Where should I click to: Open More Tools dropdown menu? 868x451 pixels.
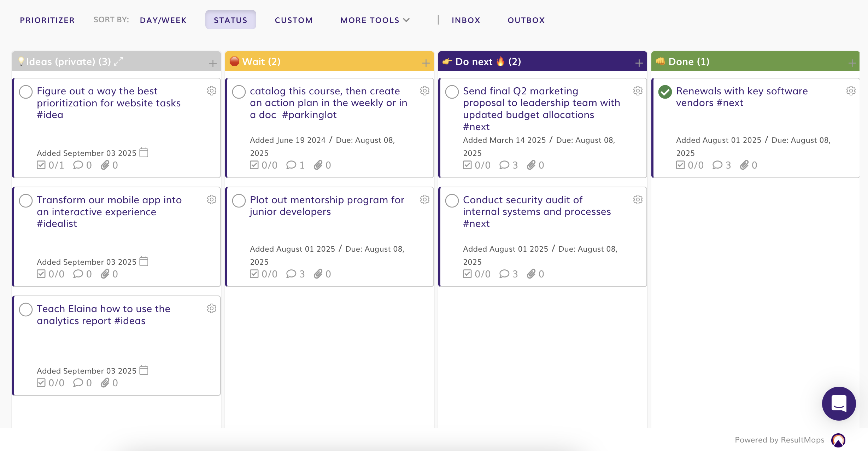point(375,20)
